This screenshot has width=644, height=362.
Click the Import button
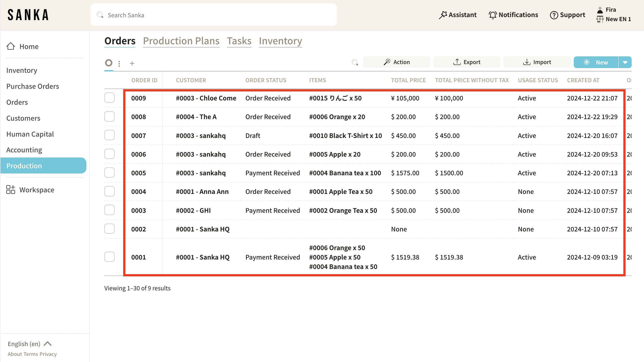[537, 62]
